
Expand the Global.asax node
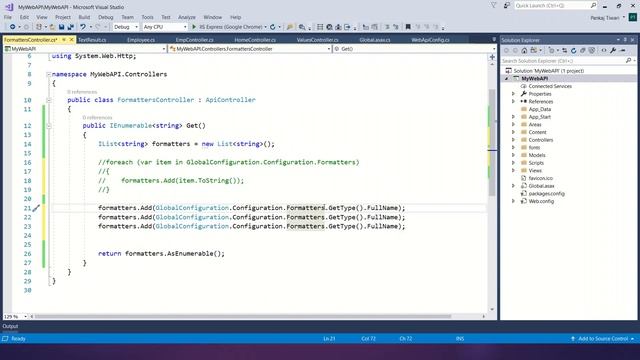click(513, 186)
